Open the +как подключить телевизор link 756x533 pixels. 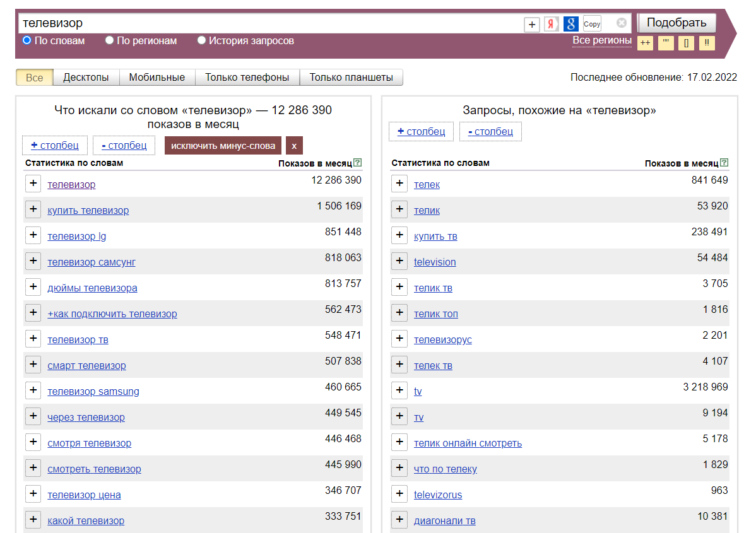[x=112, y=313]
